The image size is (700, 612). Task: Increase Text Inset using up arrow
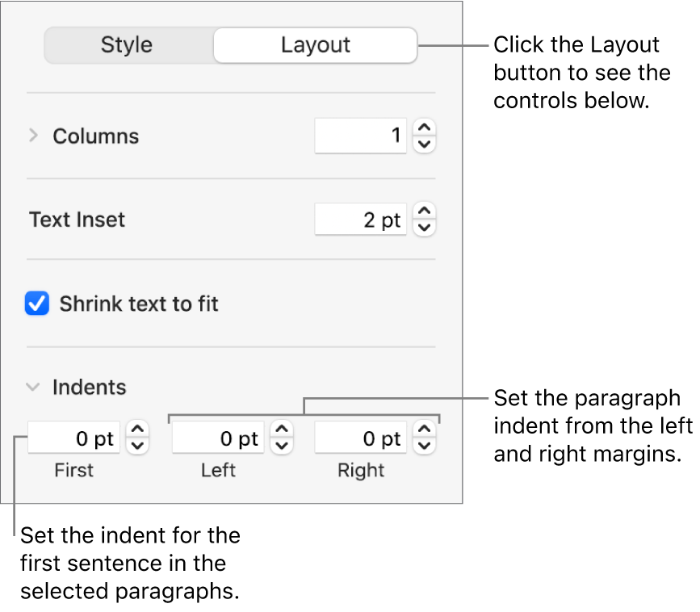pyautogui.click(x=425, y=212)
